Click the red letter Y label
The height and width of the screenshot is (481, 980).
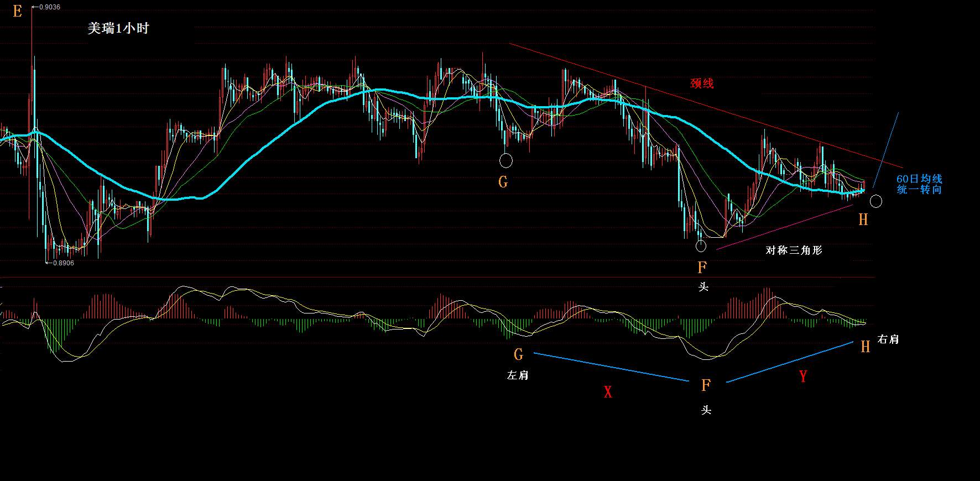803,377
